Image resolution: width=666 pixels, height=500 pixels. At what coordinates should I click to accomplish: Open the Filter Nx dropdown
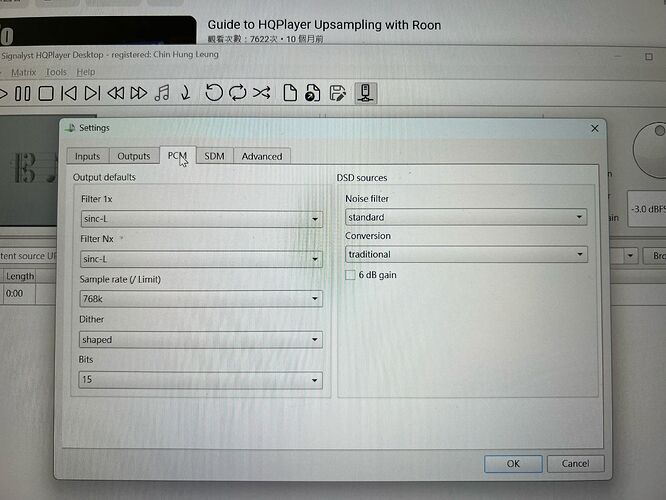[201, 259]
